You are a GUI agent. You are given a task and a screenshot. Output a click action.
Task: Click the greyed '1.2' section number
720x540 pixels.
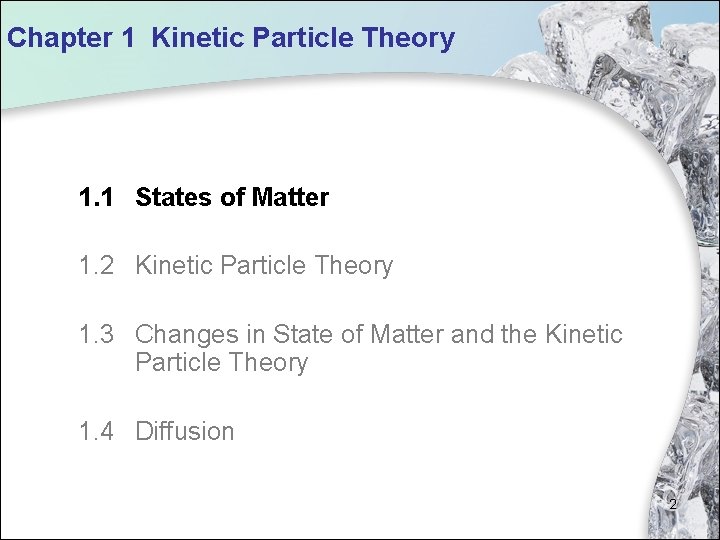pyautogui.click(x=96, y=265)
